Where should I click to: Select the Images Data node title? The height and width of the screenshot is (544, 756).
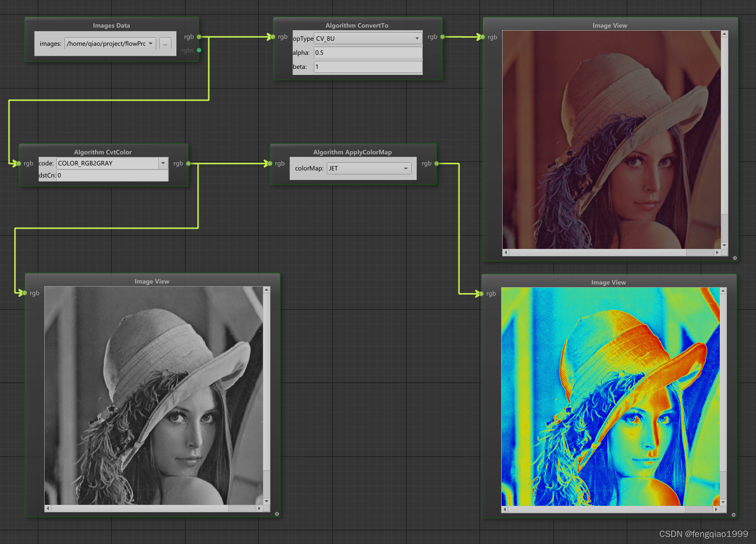coord(111,26)
